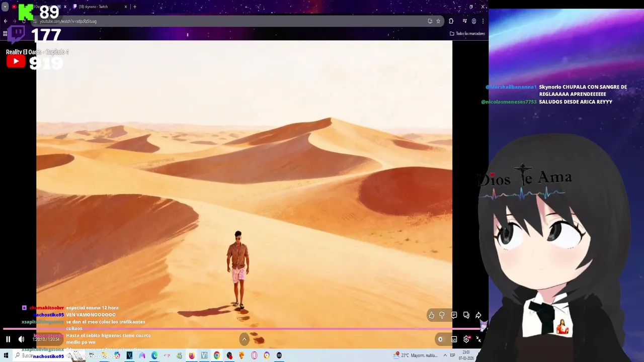644x362 pixels.
Task: Open the Todos los marcadores folder
Action: [467, 34]
